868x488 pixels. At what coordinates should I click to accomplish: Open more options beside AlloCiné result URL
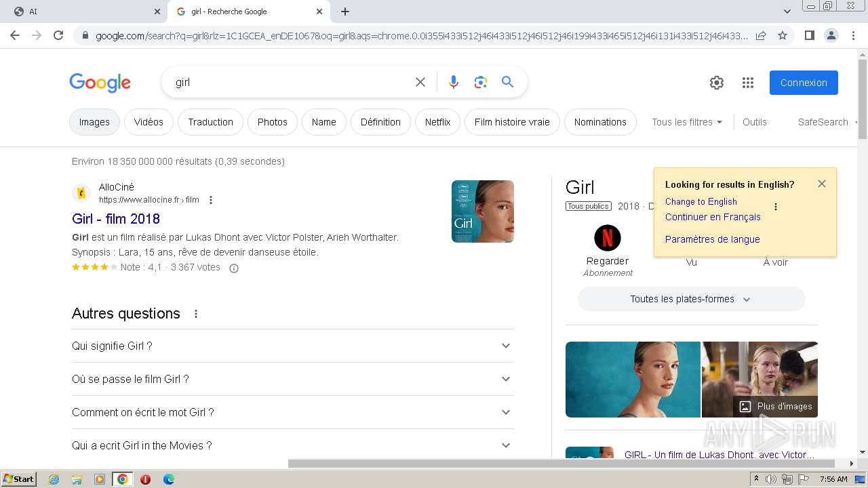[211, 200]
